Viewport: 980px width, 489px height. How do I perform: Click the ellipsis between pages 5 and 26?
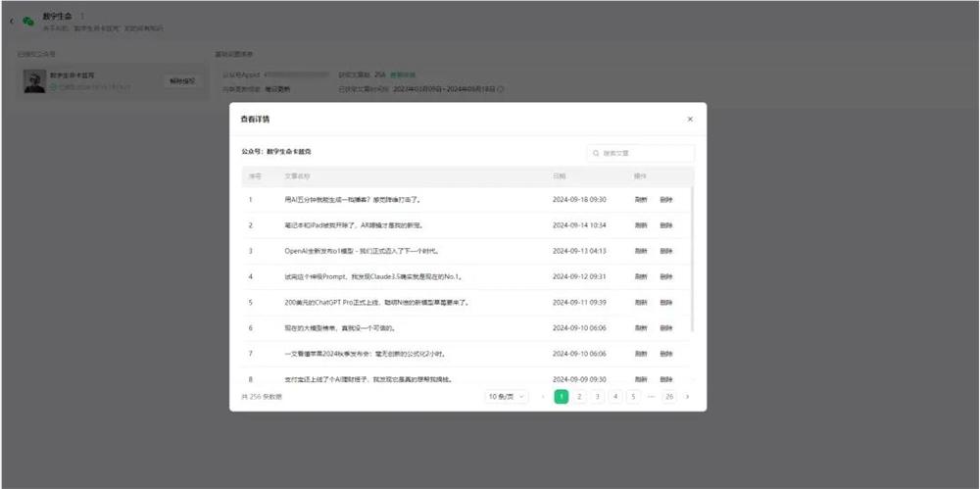tap(652, 397)
